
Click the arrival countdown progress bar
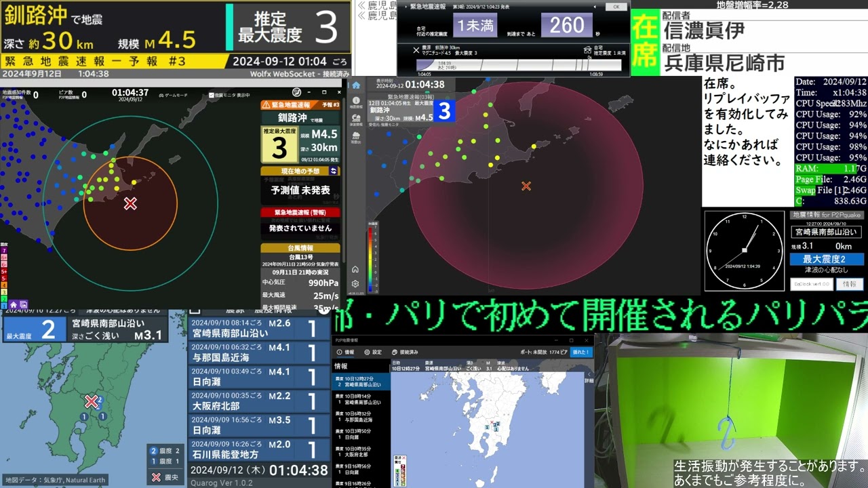coord(519,65)
